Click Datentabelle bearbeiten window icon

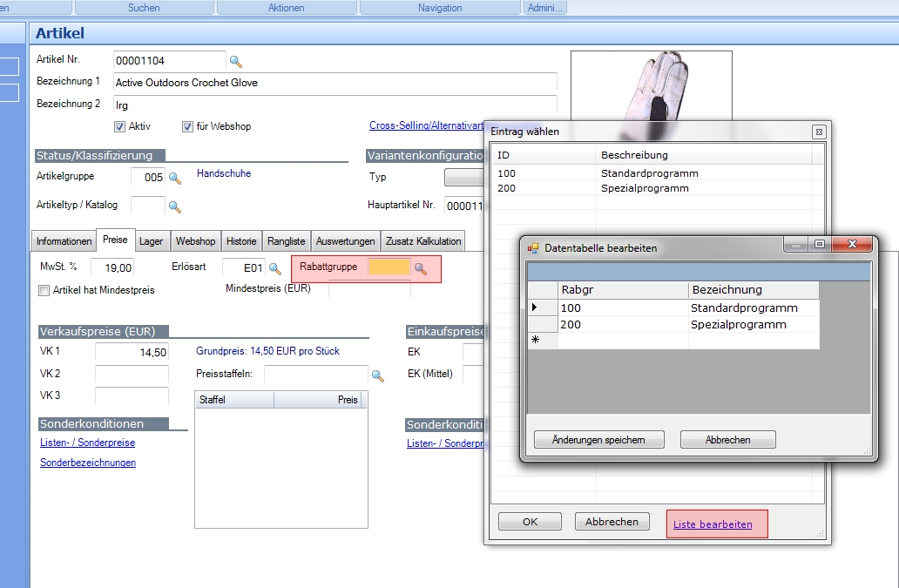[533, 247]
